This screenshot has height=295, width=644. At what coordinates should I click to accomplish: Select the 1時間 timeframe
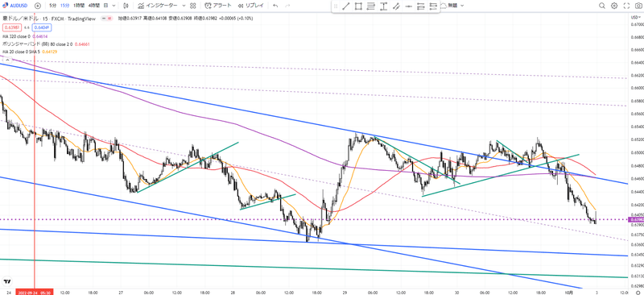click(x=79, y=6)
